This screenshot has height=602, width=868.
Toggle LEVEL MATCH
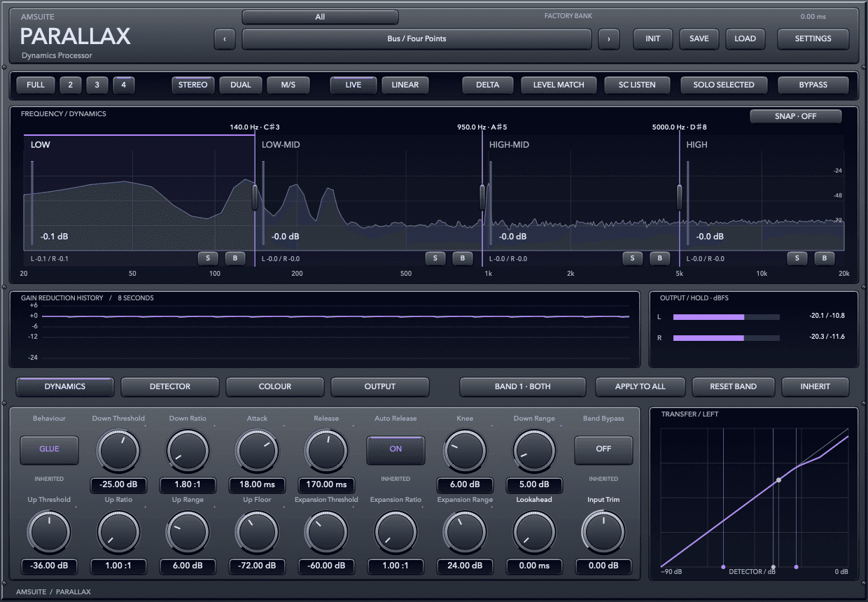559,85
